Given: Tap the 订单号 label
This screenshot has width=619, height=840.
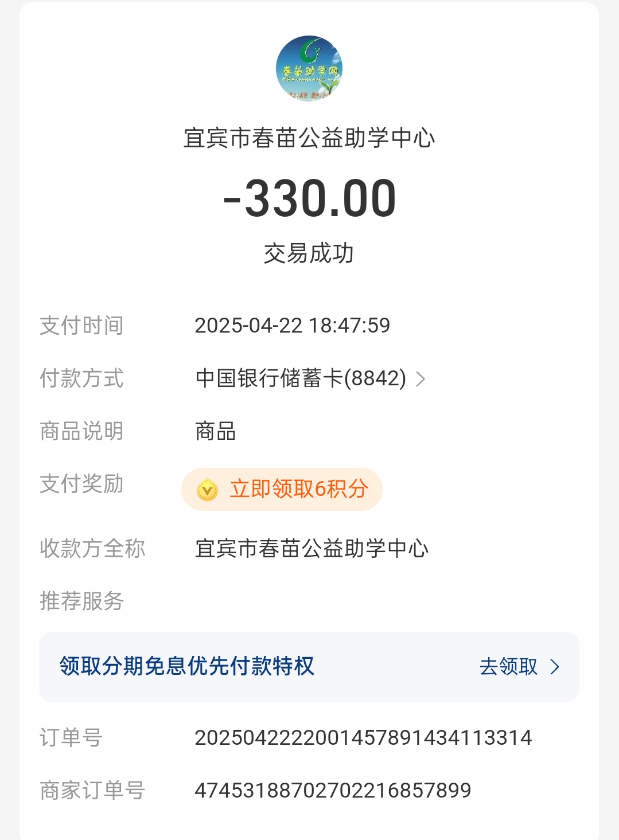Looking at the screenshot, I should 71,738.
